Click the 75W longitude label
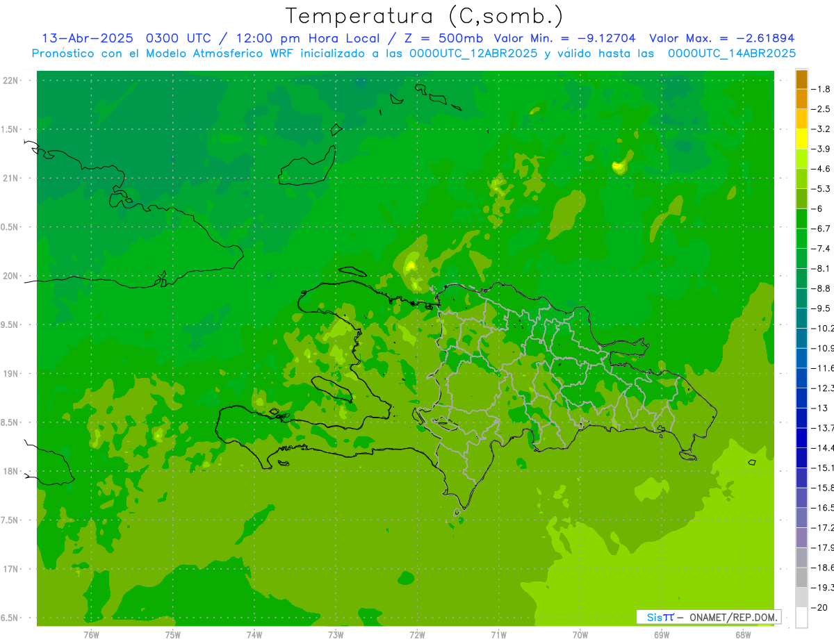834x644 pixels. (x=173, y=635)
